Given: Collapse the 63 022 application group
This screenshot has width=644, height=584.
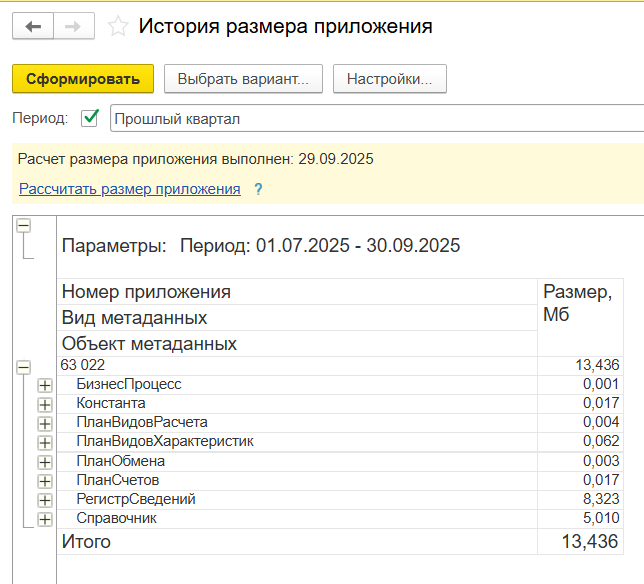Looking at the screenshot, I should 24,367.
